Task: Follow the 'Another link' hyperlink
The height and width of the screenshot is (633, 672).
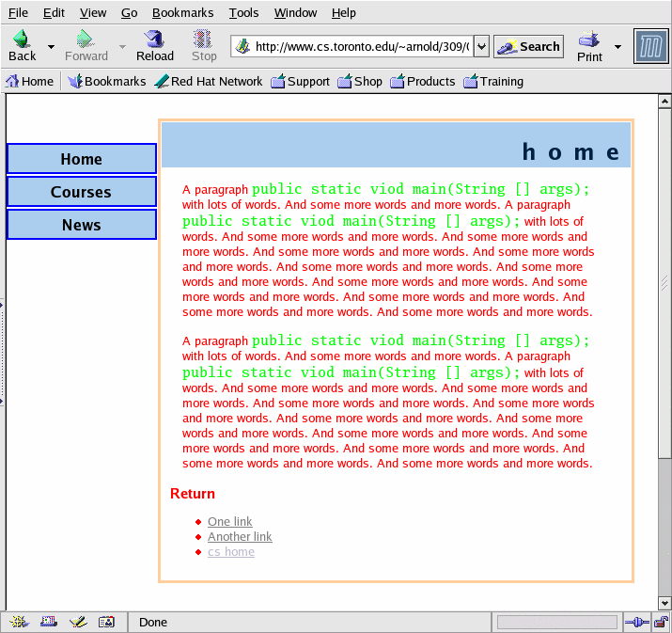Action: [240, 536]
